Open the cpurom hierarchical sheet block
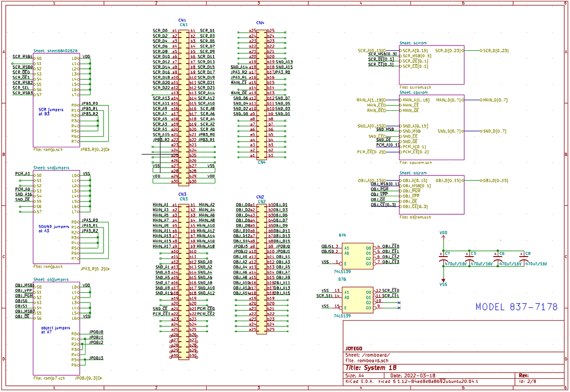 tap(432, 127)
